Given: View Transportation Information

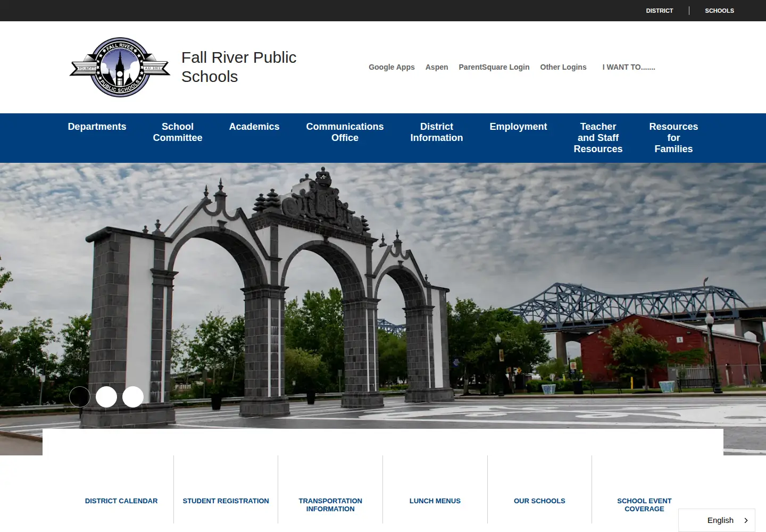Looking at the screenshot, I should click(330, 505).
